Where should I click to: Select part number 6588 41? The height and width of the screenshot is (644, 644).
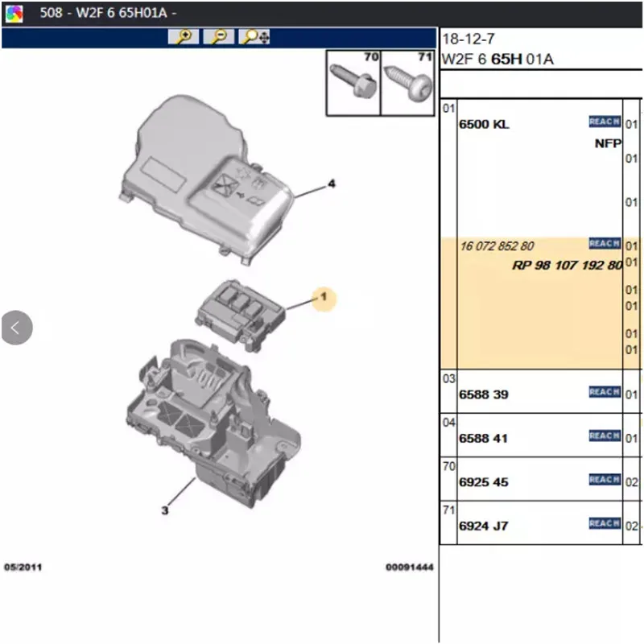point(483,439)
